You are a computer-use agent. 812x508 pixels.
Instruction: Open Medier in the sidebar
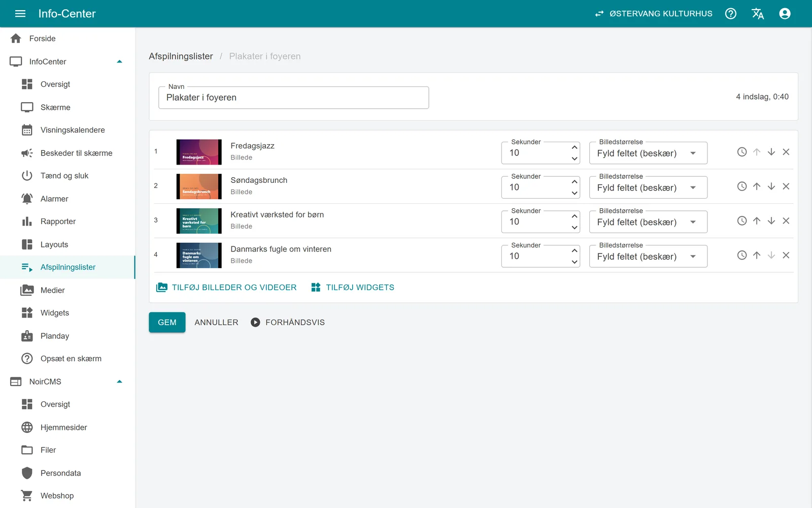pos(67,290)
